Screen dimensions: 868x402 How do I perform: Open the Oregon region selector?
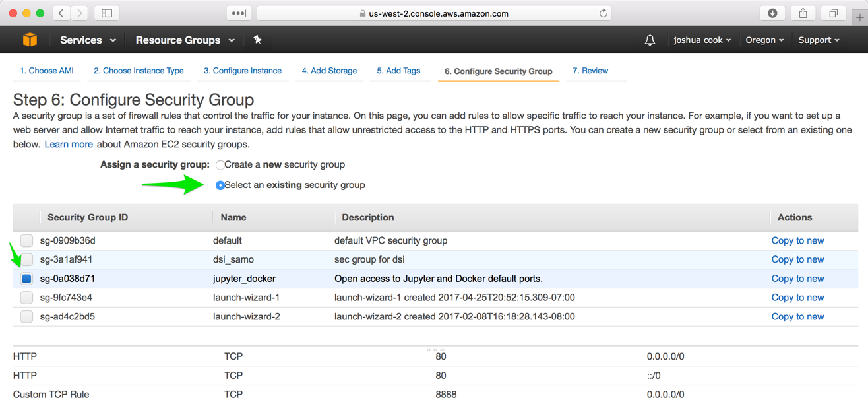point(764,40)
